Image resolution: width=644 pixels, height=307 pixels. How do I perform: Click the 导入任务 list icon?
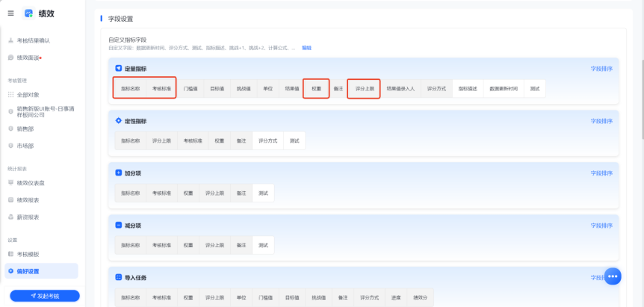(119, 277)
